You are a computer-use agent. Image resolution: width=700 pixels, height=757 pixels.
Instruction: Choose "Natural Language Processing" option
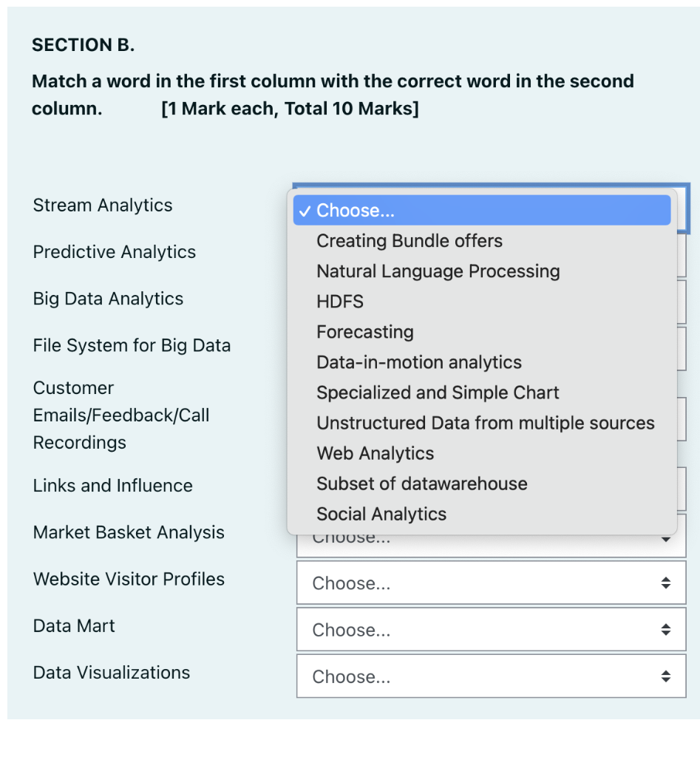(438, 271)
